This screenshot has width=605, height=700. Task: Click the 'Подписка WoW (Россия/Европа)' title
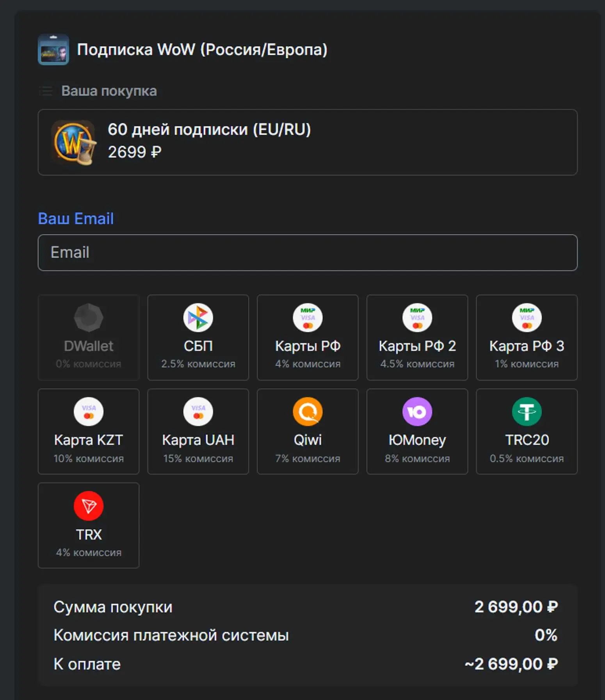(x=202, y=50)
